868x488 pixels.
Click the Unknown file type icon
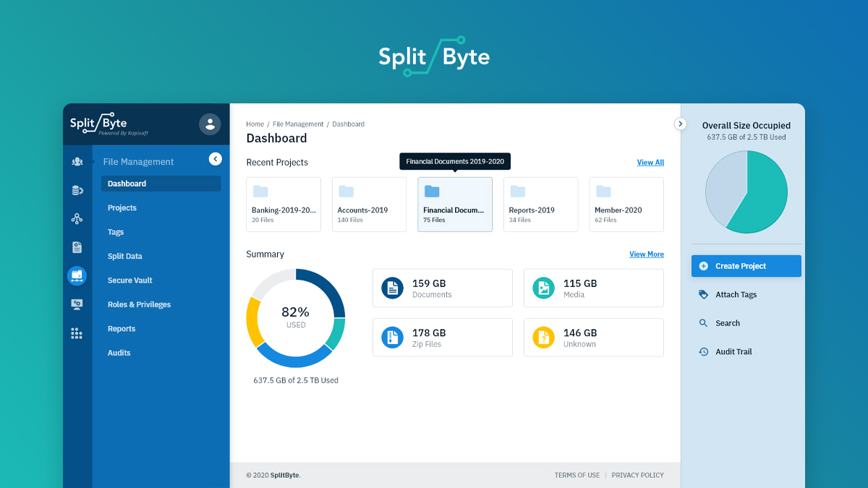tap(544, 337)
